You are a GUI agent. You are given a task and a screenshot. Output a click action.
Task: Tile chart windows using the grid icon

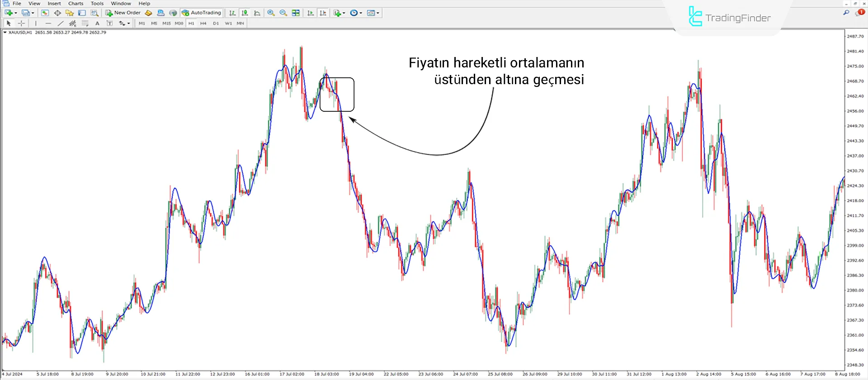[296, 13]
